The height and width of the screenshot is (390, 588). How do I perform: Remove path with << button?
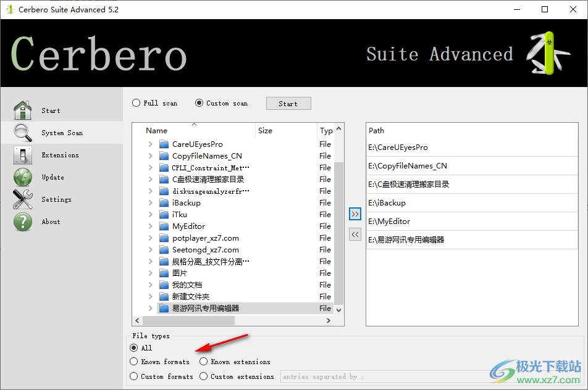pyautogui.click(x=355, y=234)
